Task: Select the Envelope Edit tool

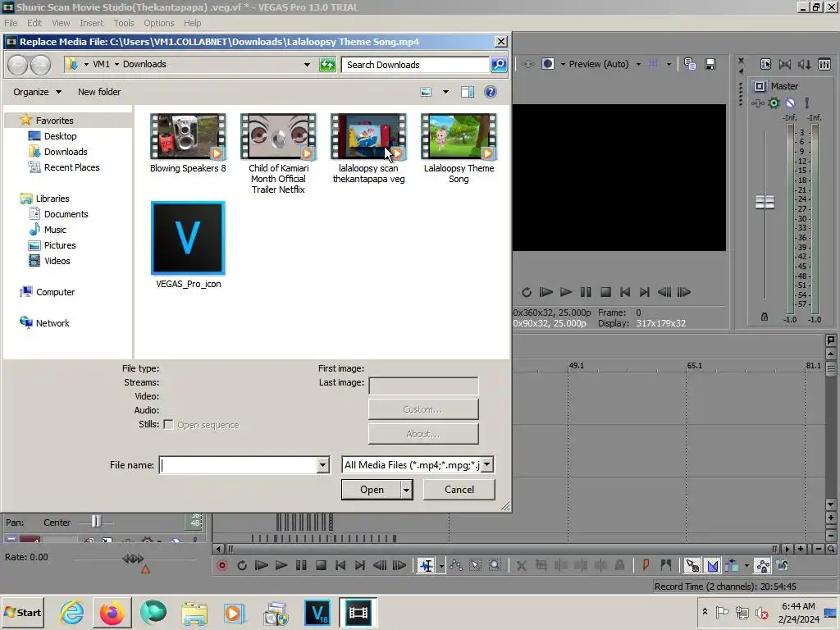Action: 456,565
